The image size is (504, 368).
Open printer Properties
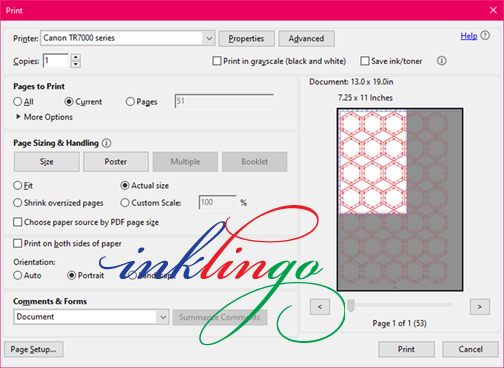point(246,39)
